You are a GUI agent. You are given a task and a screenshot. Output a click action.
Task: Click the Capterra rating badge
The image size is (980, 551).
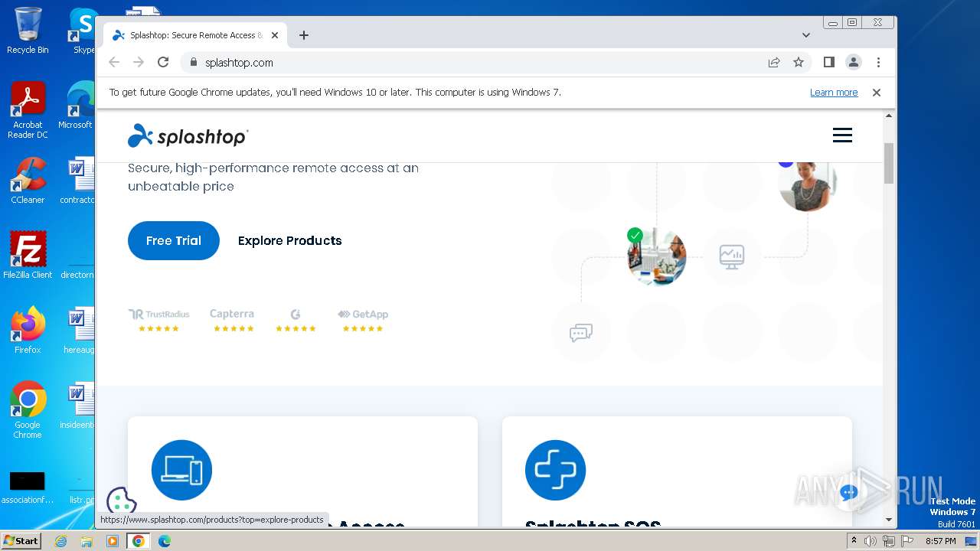click(x=233, y=320)
